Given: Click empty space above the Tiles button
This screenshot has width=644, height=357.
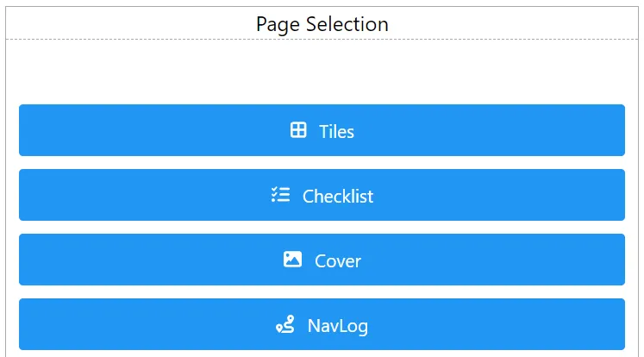Looking at the screenshot, I should [322, 73].
